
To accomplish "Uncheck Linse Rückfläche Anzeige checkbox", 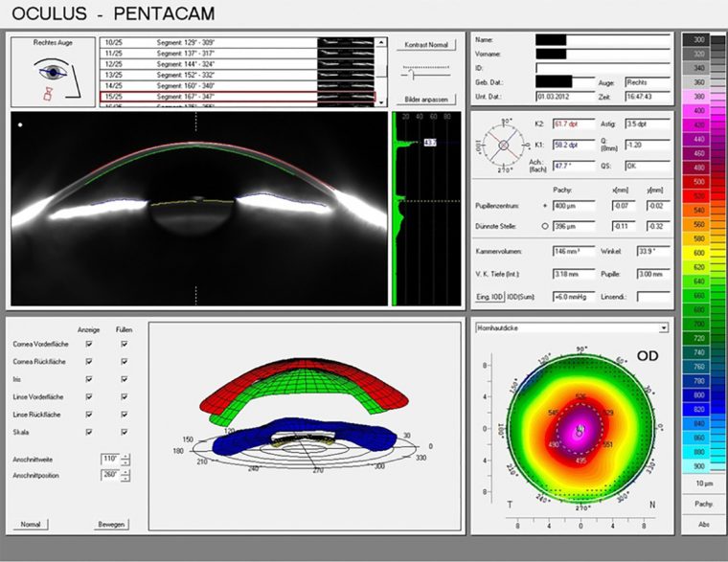I will pos(89,415).
